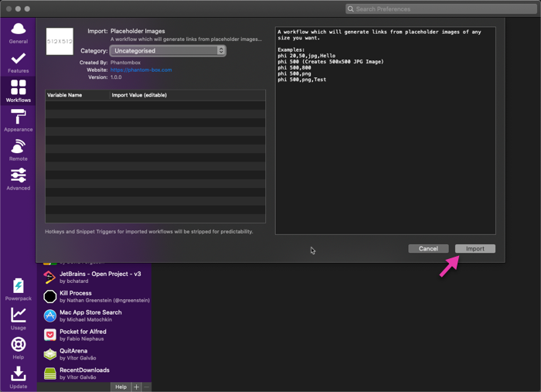The width and height of the screenshot is (541, 392).
Task: Click the Phantombox creator name
Action: (125, 63)
